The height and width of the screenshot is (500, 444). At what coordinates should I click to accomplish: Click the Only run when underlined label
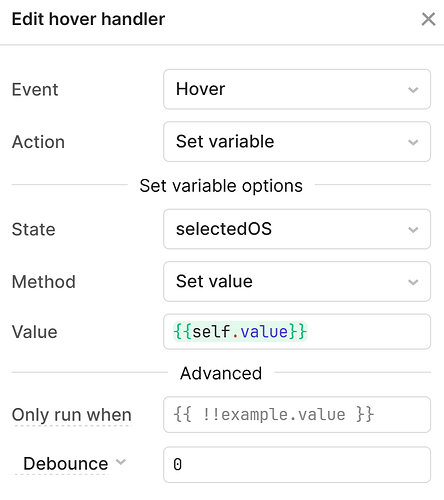coord(72,415)
